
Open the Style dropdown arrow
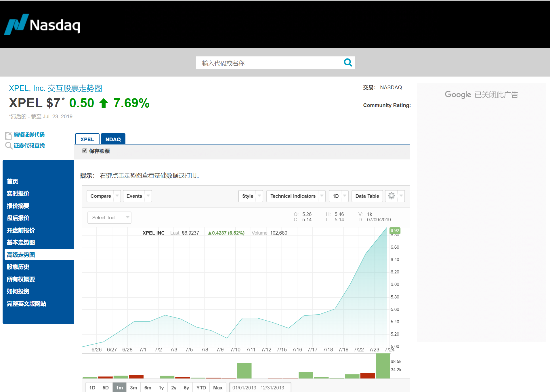[x=259, y=196]
